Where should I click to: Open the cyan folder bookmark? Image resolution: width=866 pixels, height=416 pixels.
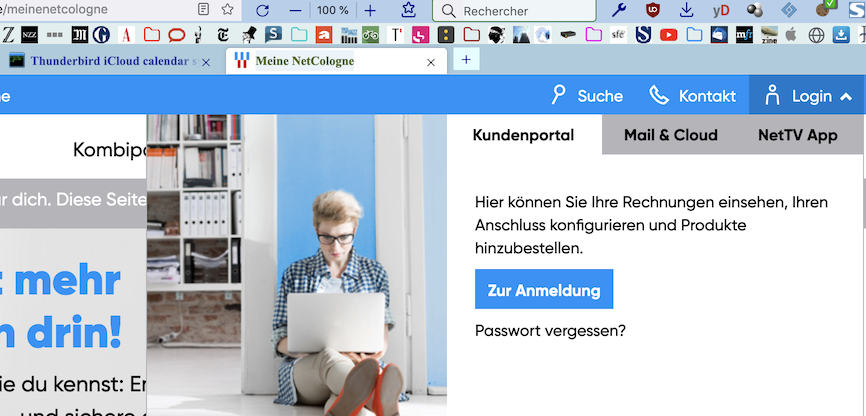pos(299,35)
